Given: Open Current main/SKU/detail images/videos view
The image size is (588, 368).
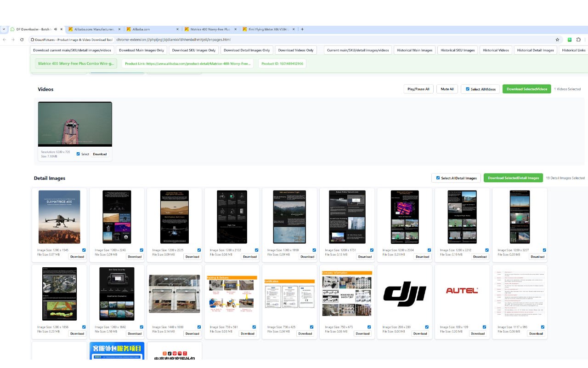Looking at the screenshot, I should (x=358, y=50).
